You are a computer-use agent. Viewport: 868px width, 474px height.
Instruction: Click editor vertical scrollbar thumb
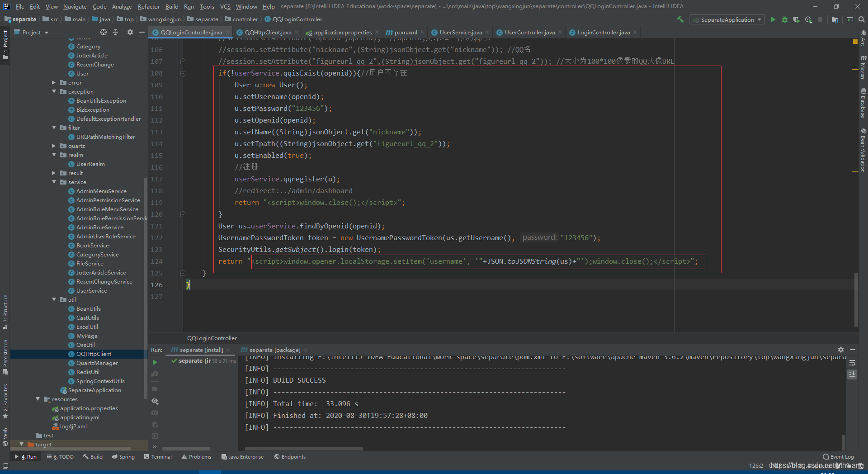pyautogui.click(x=856, y=299)
